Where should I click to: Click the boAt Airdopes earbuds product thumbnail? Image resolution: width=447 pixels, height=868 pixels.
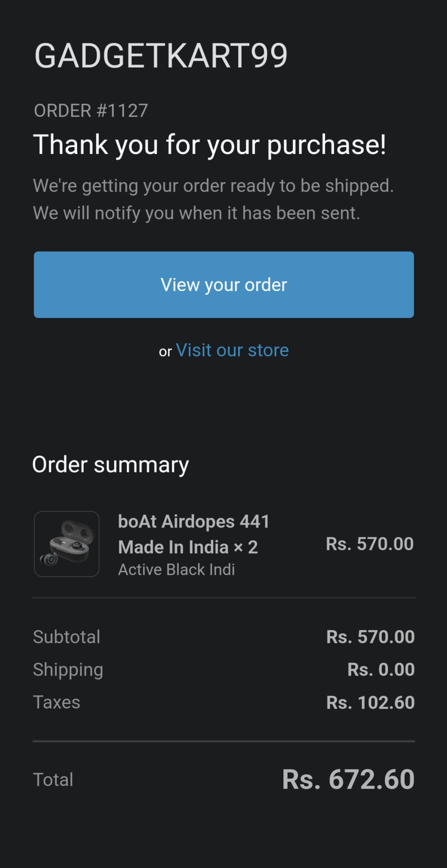point(67,544)
